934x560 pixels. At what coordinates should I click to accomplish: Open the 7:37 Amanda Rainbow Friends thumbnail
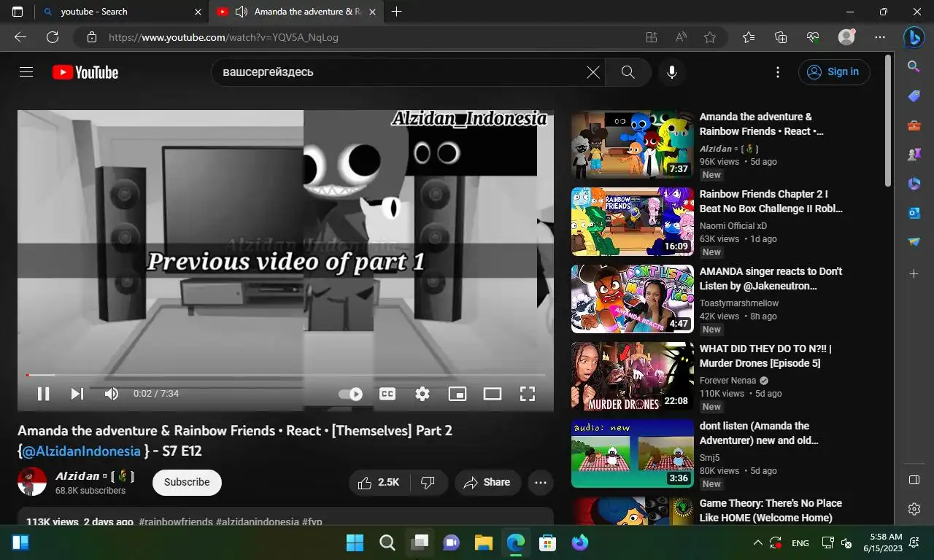(633, 144)
